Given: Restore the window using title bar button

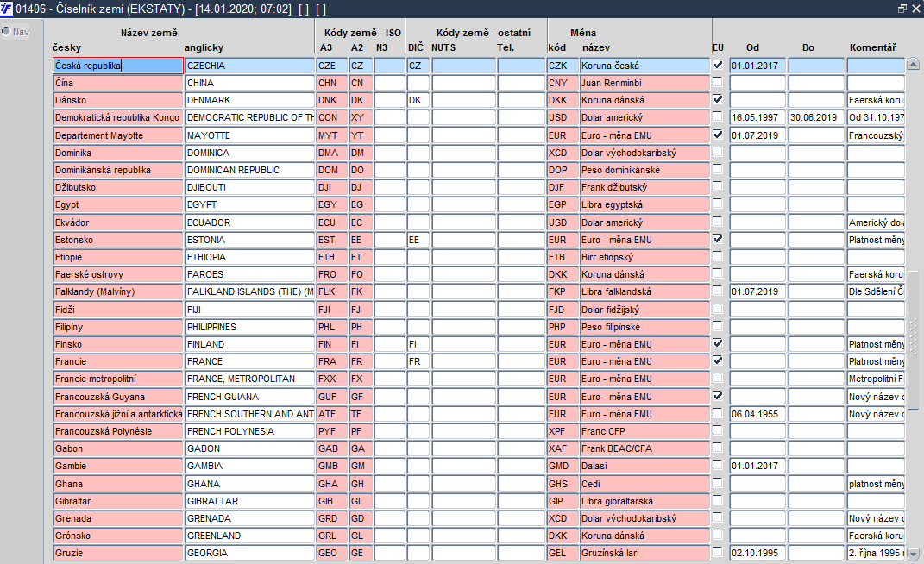Looking at the screenshot, I should point(902,9).
